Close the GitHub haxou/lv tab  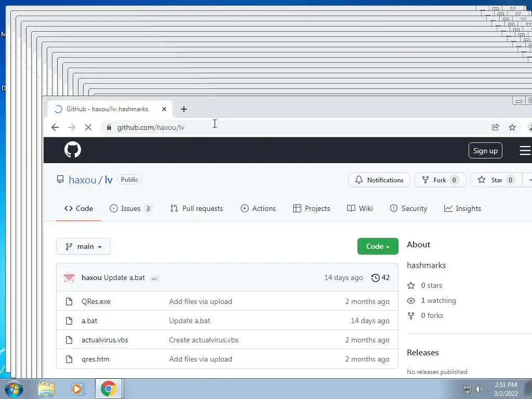tap(164, 109)
